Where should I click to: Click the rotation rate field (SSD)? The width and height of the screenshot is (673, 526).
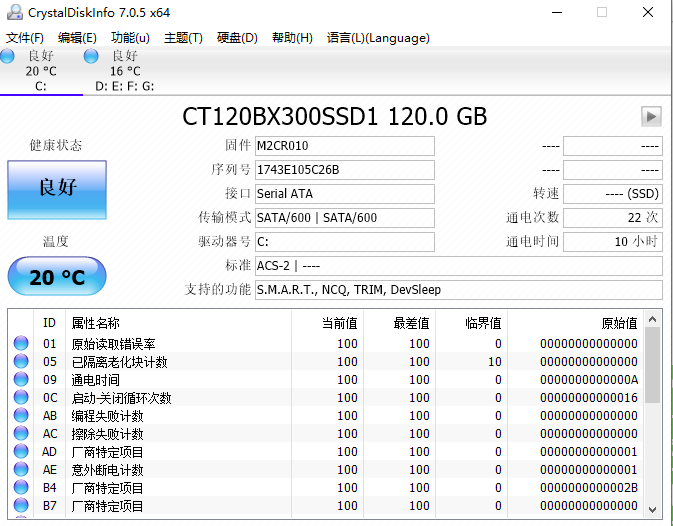point(613,194)
